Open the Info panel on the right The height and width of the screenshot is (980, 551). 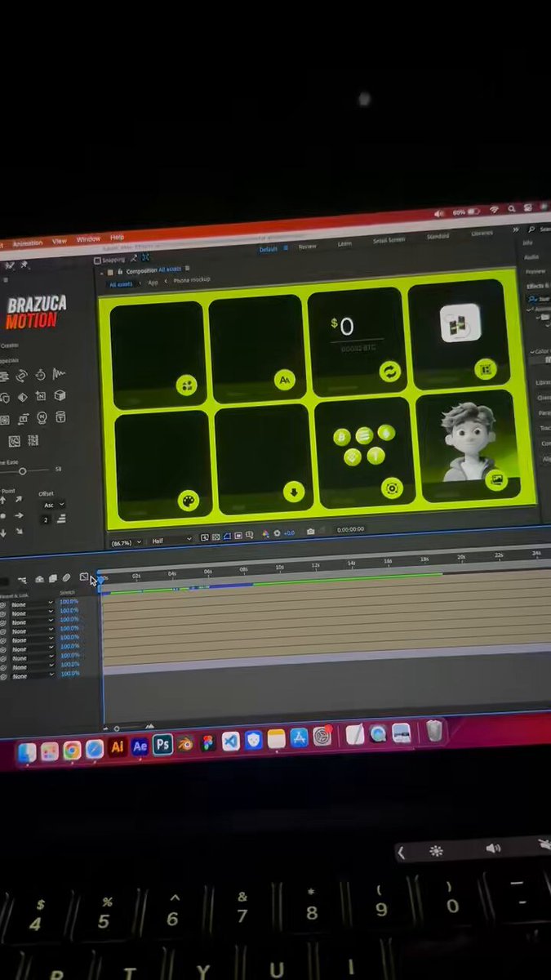pyautogui.click(x=529, y=243)
